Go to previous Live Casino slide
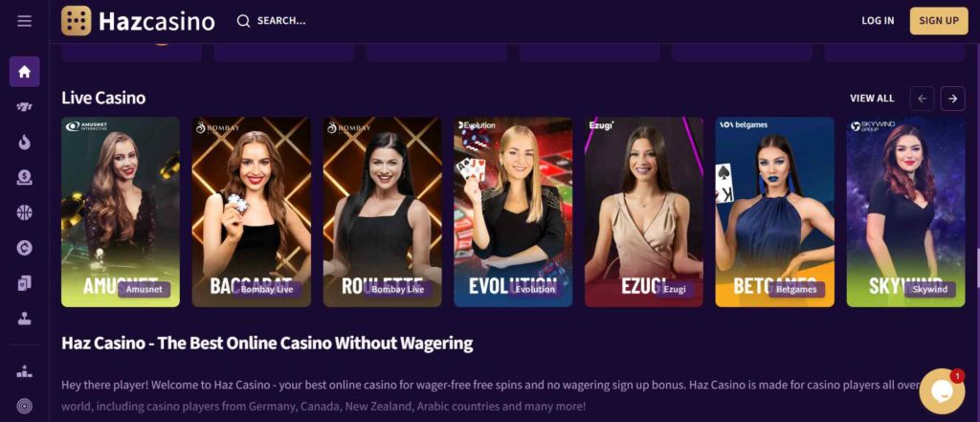Screen dimensions: 980x422 [x=922, y=99]
